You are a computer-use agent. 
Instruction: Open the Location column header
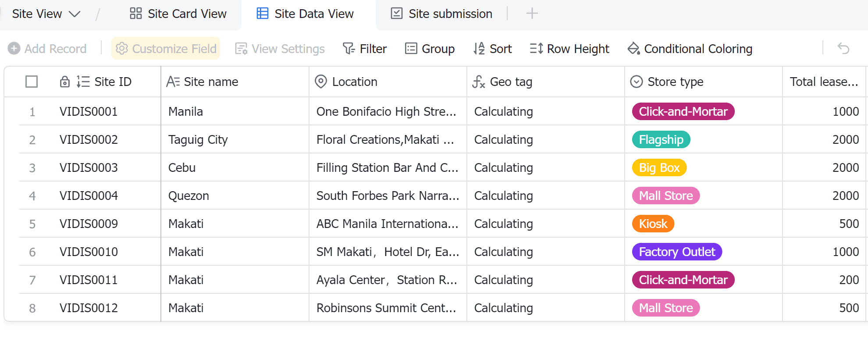354,82
